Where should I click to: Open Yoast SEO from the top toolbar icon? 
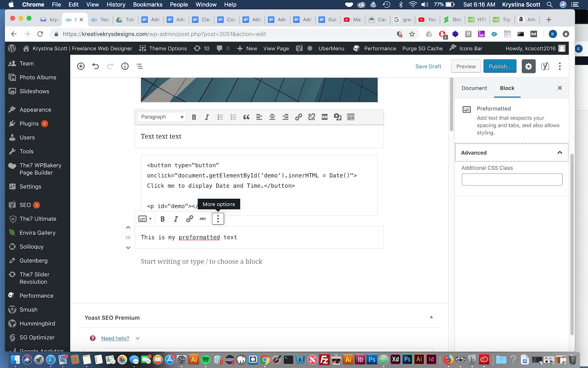[545, 66]
